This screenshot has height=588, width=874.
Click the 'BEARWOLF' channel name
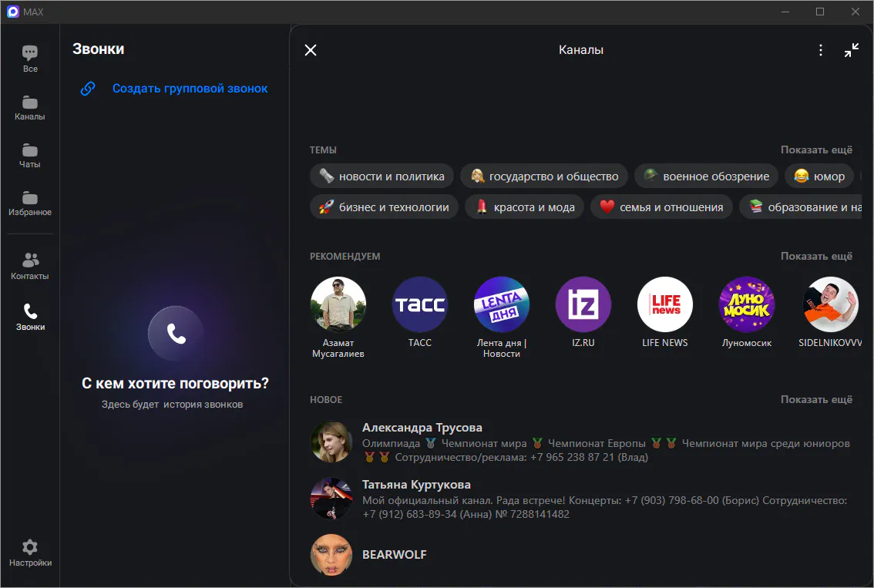point(394,555)
